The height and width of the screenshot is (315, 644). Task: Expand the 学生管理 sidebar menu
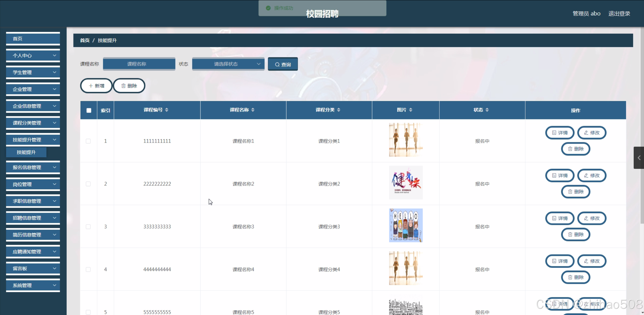point(33,72)
